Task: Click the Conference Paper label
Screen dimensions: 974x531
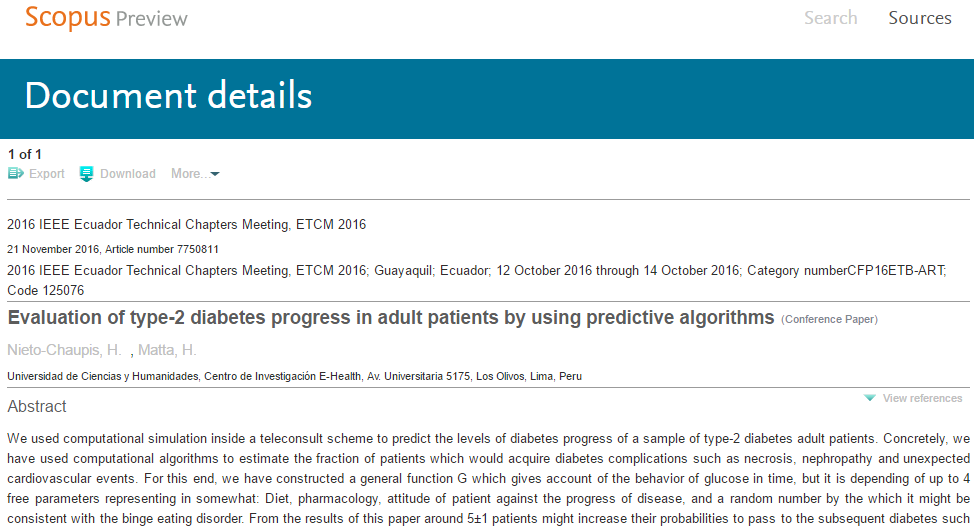Action: [x=829, y=319]
